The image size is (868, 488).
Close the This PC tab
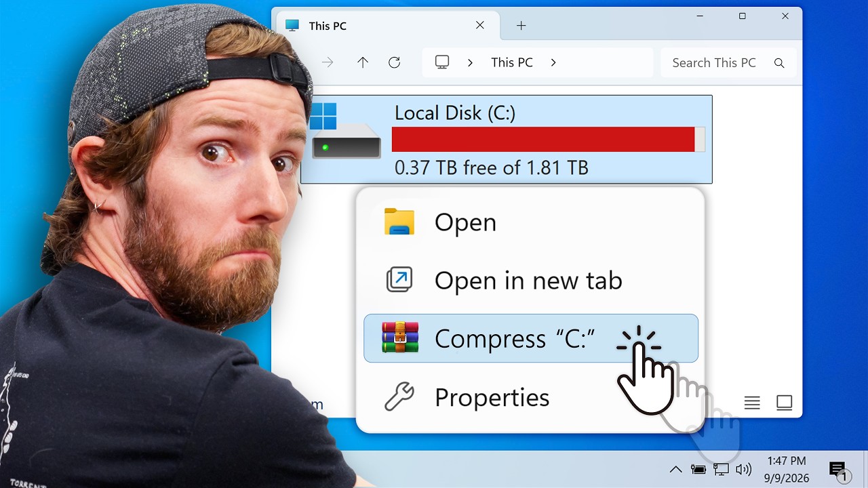pos(480,25)
